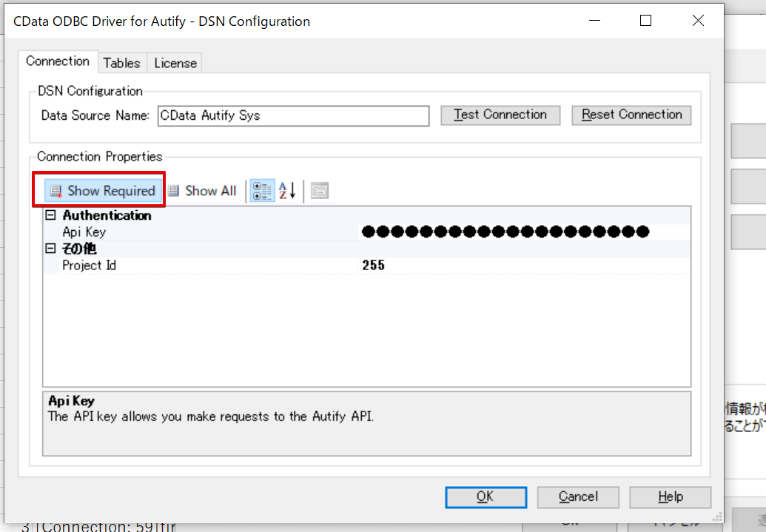Confirm with the OK button
This screenshot has height=532, width=766.
pyautogui.click(x=486, y=496)
